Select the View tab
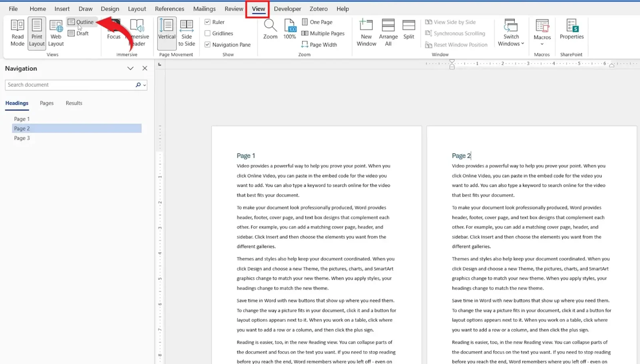 [258, 8]
